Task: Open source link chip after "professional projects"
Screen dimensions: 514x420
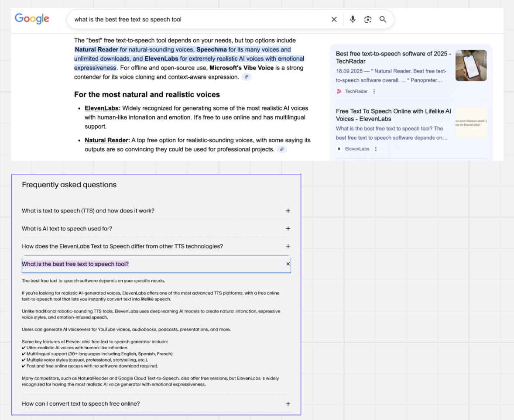Action: click(282, 149)
